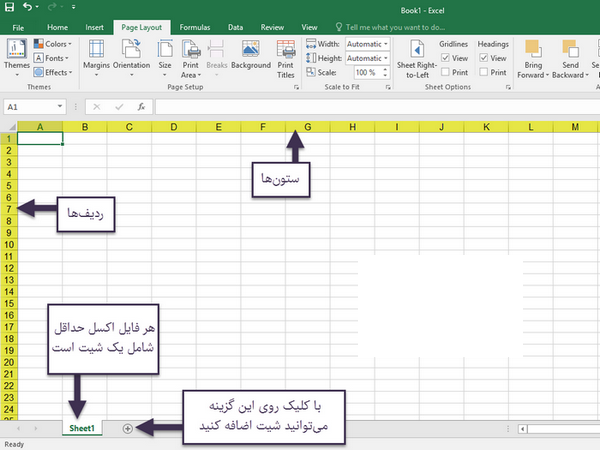Toggle the Headings View checkbox
Viewport: 600px width, 450px height.
pos(485,58)
